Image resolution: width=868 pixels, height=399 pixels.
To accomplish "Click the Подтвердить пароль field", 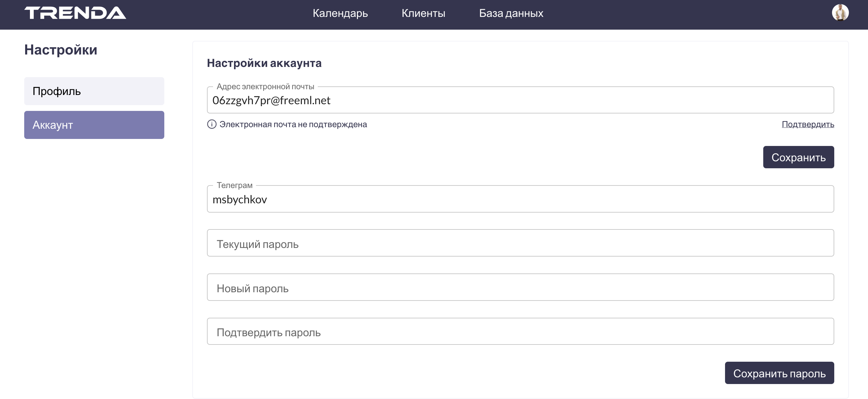I will click(520, 331).
